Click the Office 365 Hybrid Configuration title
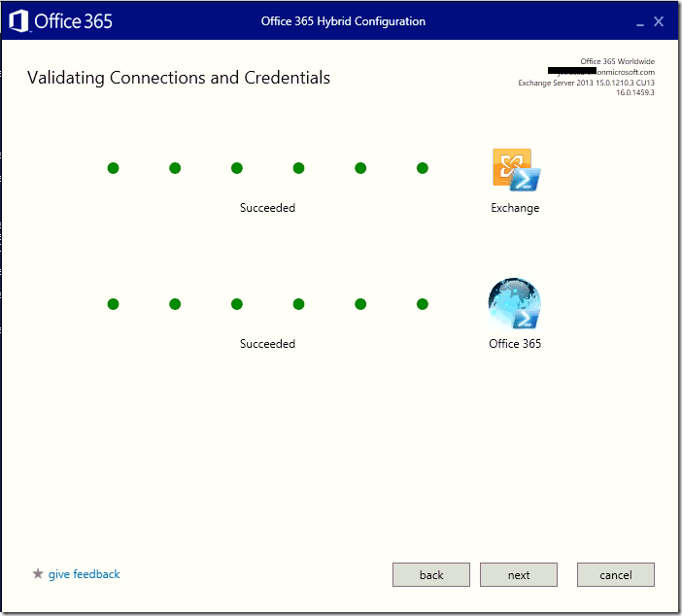This screenshot has width=682, height=616. [x=343, y=21]
